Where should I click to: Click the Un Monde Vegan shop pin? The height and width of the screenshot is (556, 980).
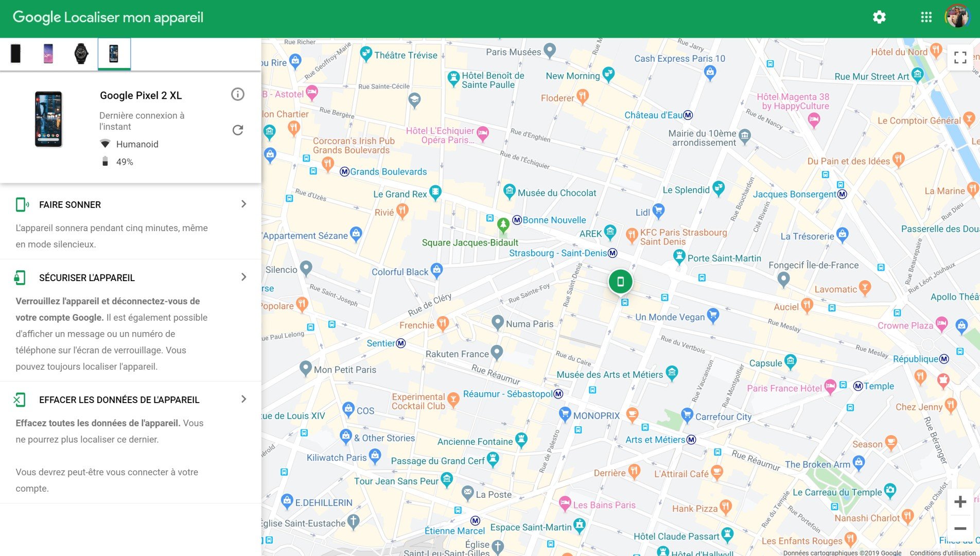point(713,315)
